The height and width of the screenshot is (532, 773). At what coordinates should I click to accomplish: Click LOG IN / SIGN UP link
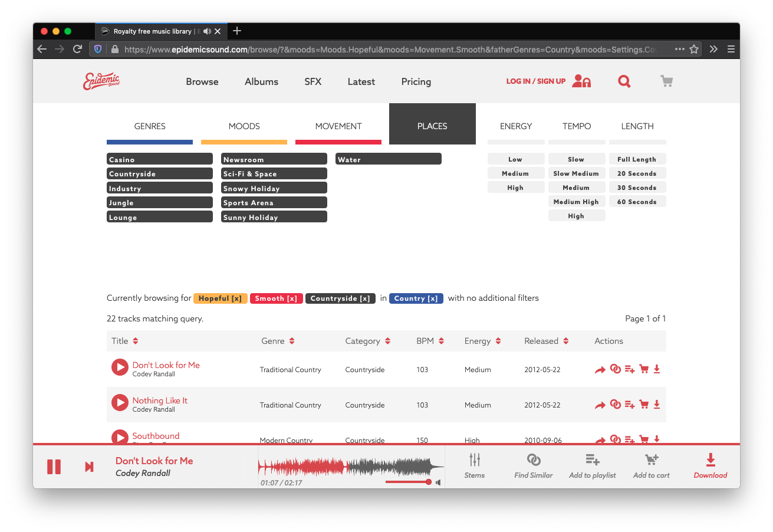pyautogui.click(x=536, y=81)
